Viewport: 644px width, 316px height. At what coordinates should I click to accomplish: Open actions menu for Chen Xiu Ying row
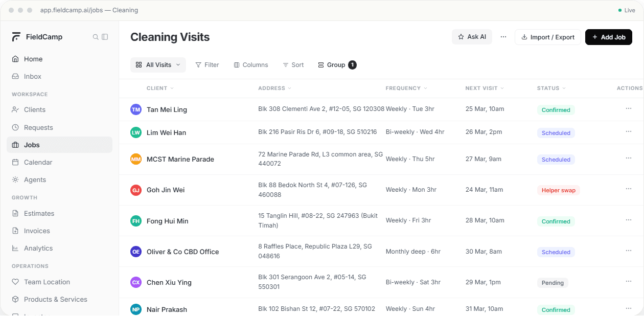[x=629, y=281]
